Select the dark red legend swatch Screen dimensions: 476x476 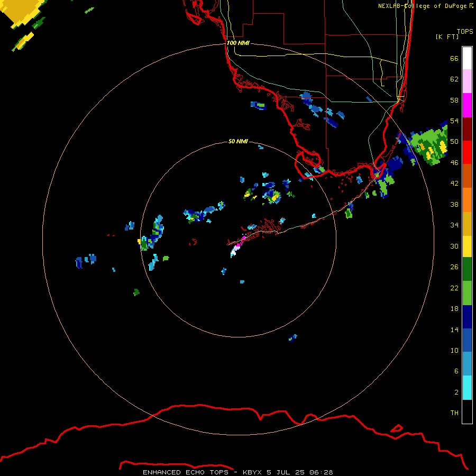click(467, 129)
